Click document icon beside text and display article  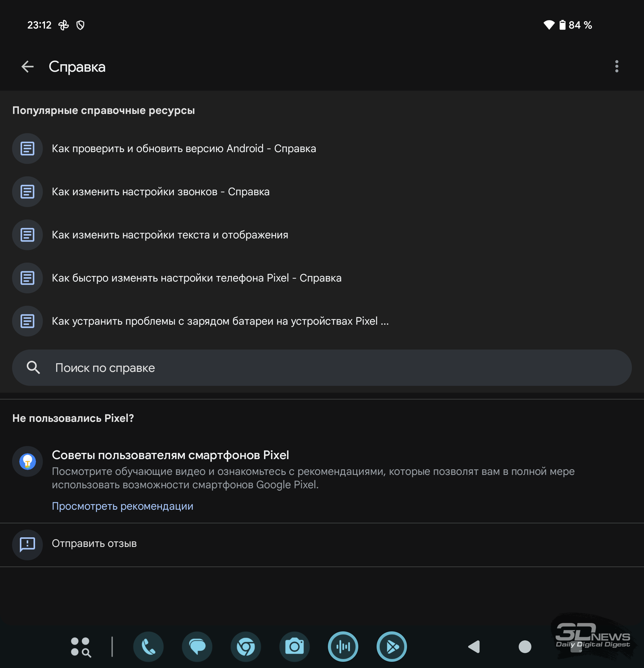[x=27, y=235]
